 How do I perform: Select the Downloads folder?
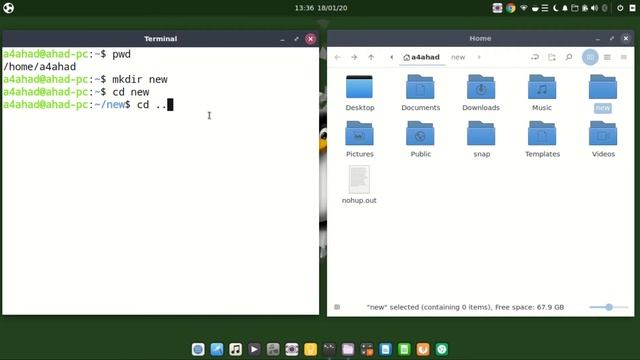(x=481, y=93)
